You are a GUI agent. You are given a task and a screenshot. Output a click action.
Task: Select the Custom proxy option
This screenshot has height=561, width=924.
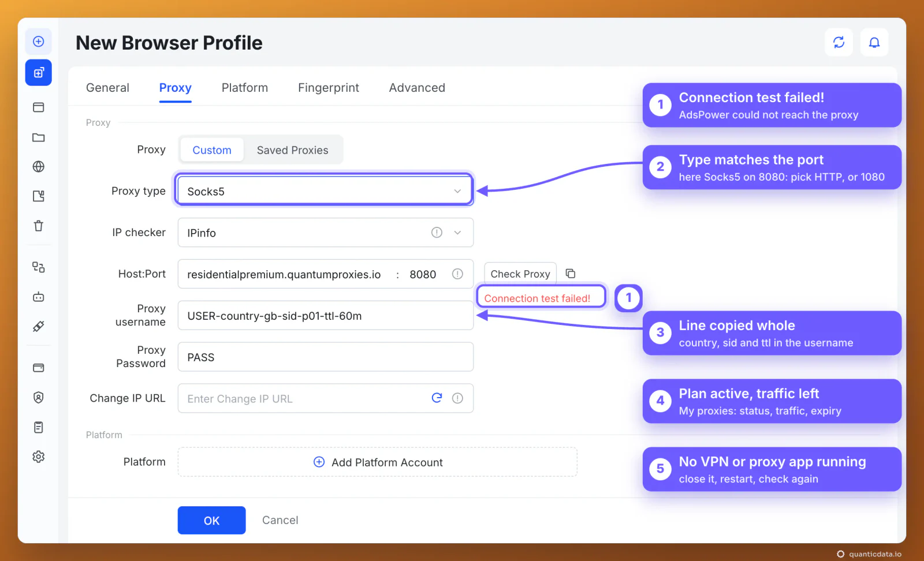click(x=212, y=150)
